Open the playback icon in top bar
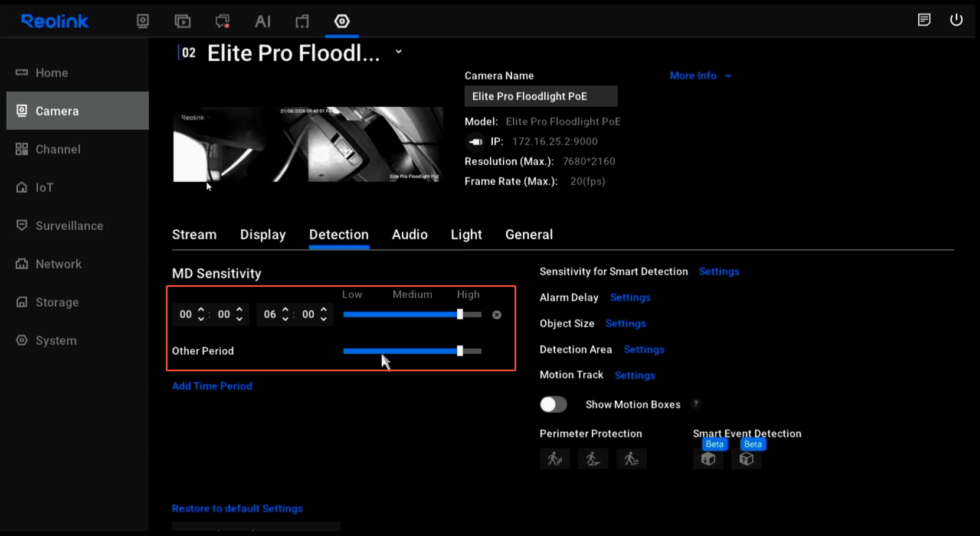980x536 pixels. (183, 21)
